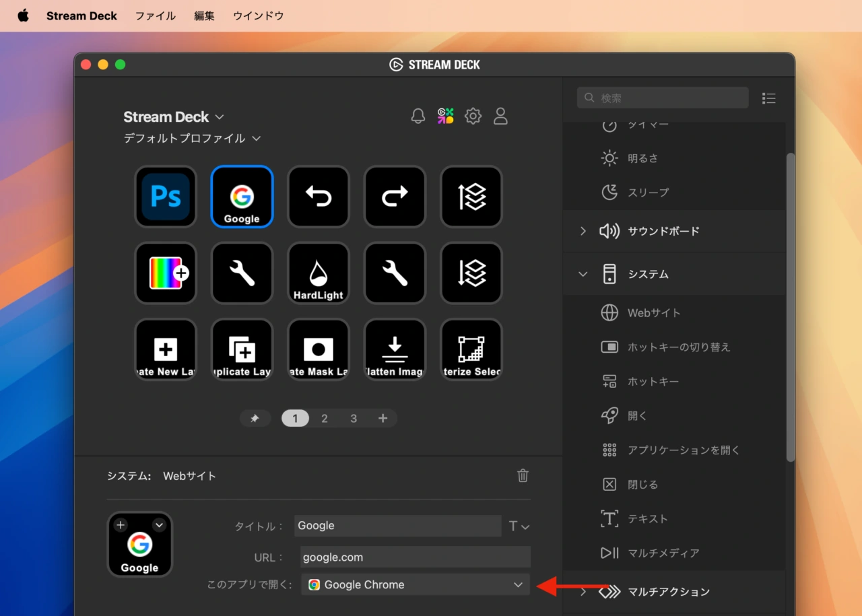Click the URL field google.com
This screenshot has height=616, width=862.
pyautogui.click(x=415, y=557)
